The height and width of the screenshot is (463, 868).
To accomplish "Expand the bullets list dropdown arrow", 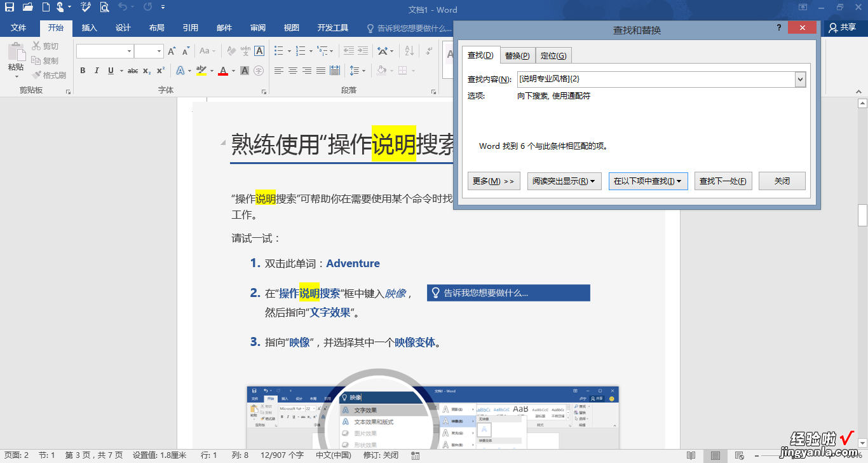I will coord(289,51).
